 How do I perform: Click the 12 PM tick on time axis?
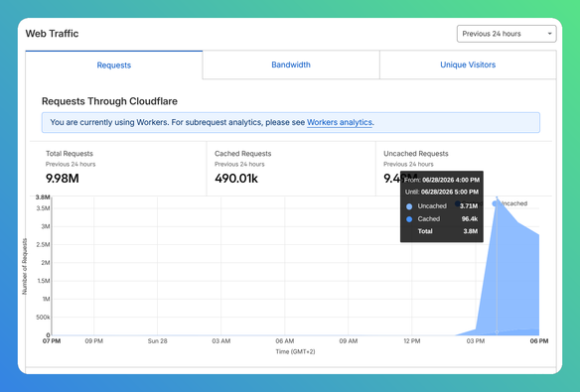pos(412,341)
